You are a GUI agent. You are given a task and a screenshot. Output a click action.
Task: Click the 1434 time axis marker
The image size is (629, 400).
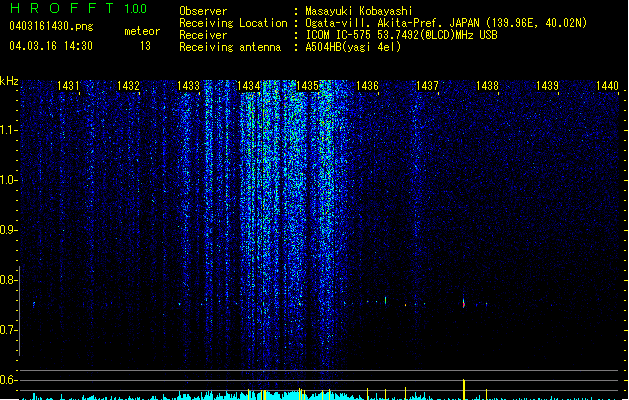(x=248, y=86)
